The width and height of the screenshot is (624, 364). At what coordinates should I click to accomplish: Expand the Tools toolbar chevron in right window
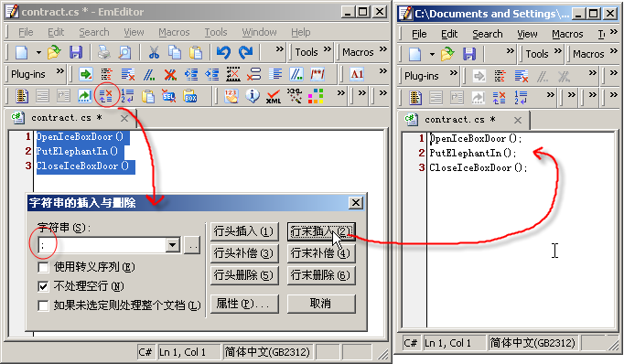coord(558,50)
